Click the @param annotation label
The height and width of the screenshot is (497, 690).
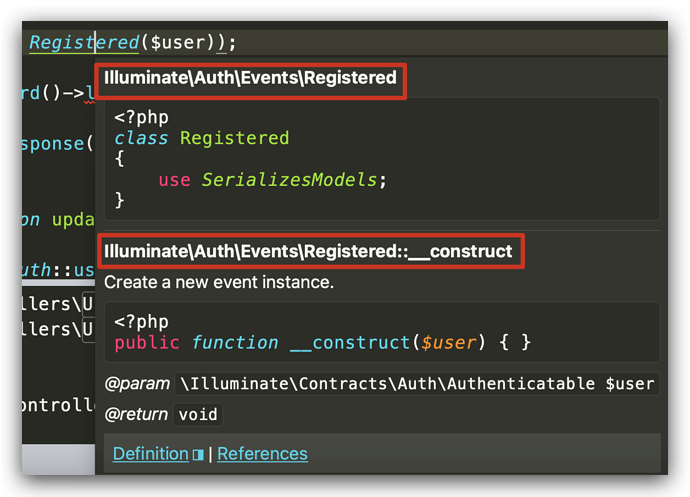(137, 383)
